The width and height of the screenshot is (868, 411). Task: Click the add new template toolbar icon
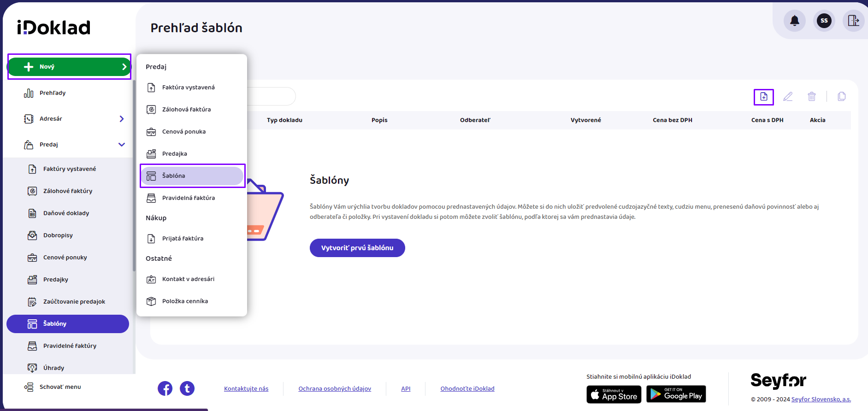[764, 97]
